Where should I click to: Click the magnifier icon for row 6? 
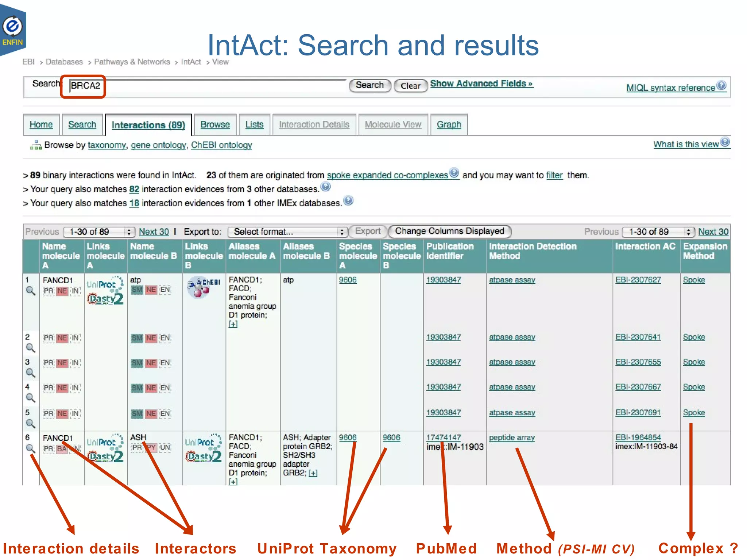point(30,448)
